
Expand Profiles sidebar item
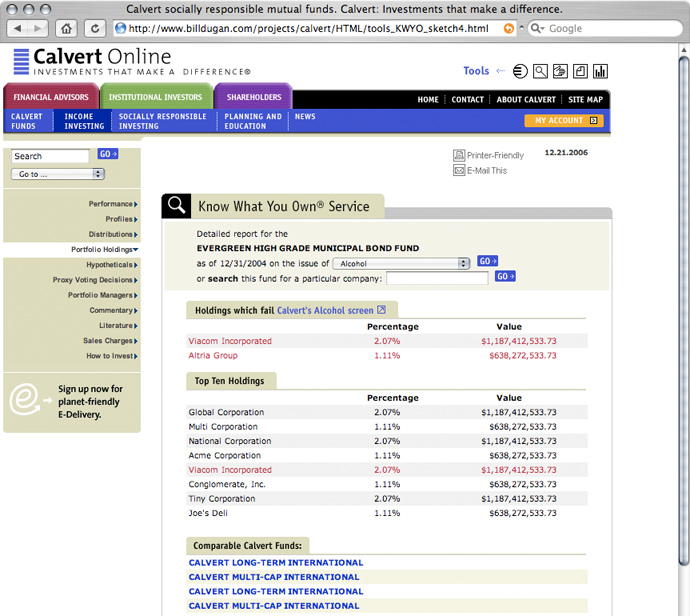[121, 219]
